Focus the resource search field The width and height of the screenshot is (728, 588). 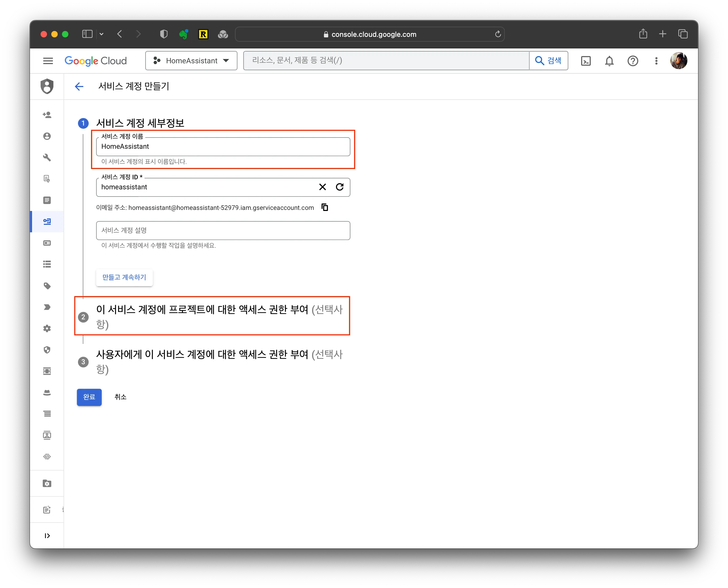point(386,61)
